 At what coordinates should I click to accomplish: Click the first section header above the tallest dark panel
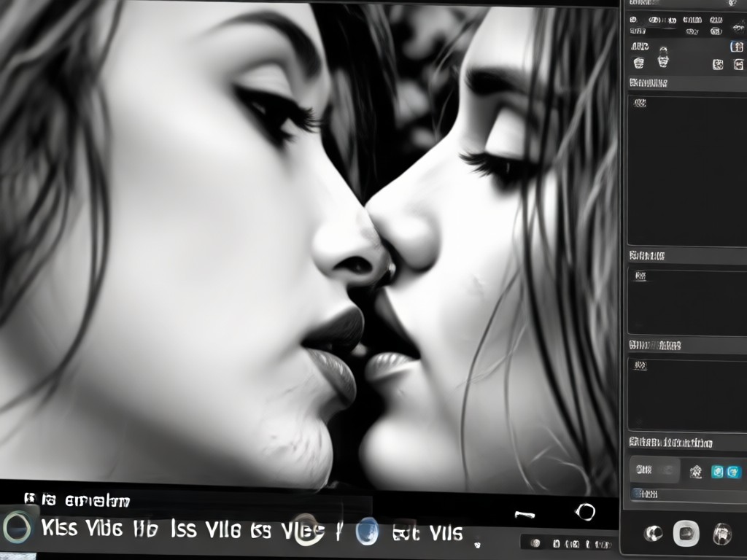(x=648, y=83)
